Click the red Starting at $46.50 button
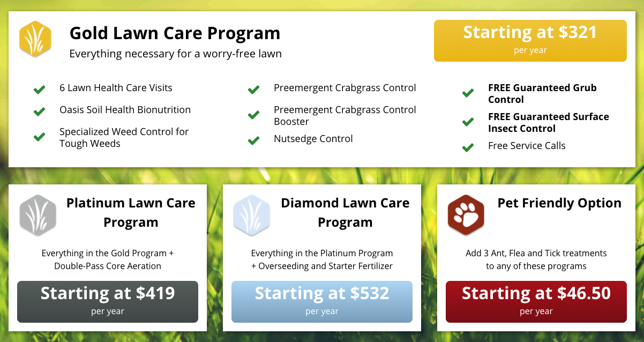Screen dimensions: 644x342 (x=536, y=302)
